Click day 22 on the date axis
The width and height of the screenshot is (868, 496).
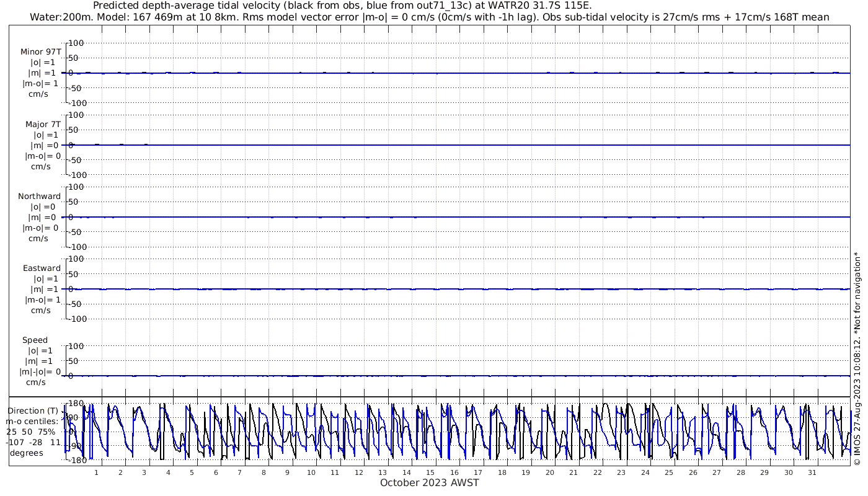pos(597,472)
